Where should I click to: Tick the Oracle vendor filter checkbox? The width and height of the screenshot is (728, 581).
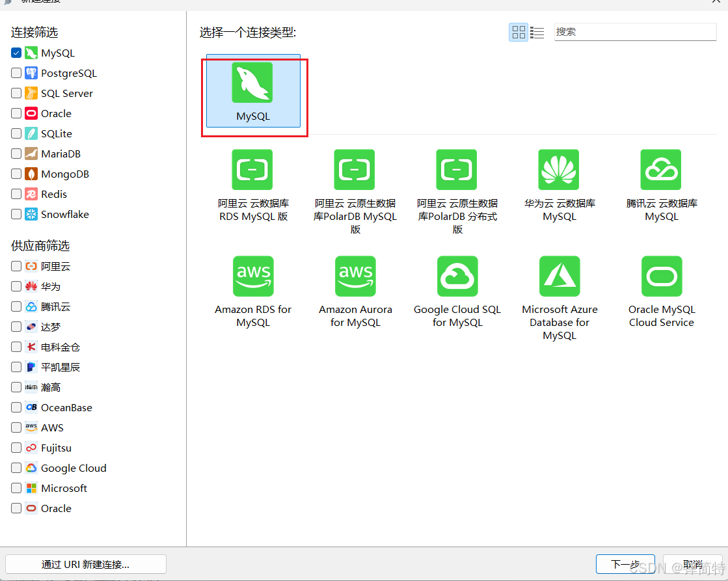click(16, 508)
